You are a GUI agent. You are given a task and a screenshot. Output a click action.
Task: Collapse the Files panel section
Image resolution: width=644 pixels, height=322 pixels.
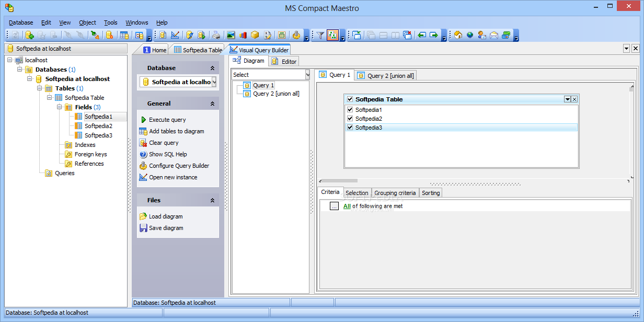click(212, 200)
